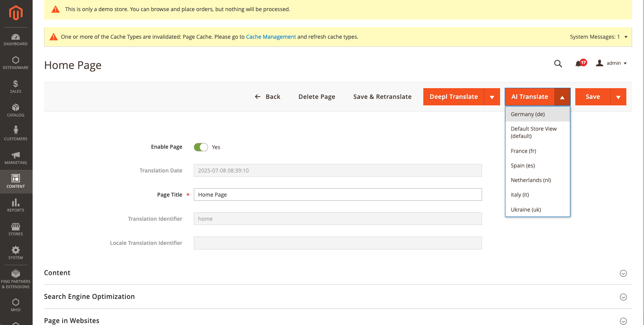Image resolution: width=644 pixels, height=325 pixels.
Task: Select Germany (de) from AI Translate list
Action: (528, 114)
